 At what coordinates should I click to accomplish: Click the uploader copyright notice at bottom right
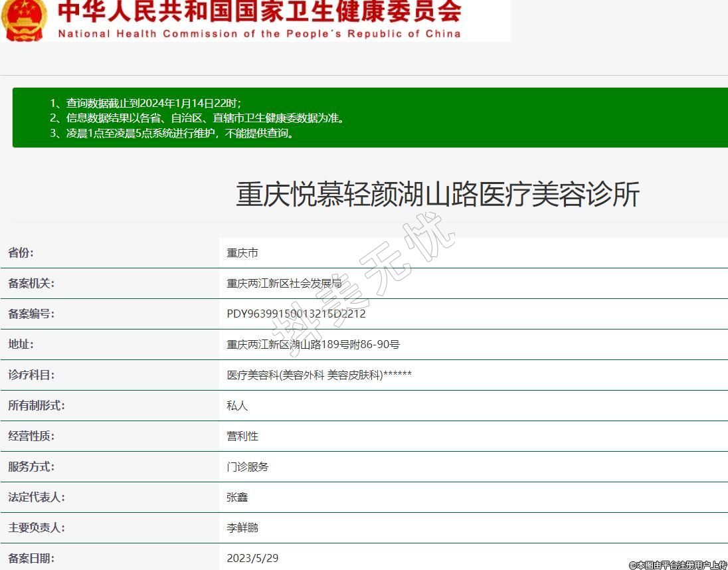pos(678,565)
